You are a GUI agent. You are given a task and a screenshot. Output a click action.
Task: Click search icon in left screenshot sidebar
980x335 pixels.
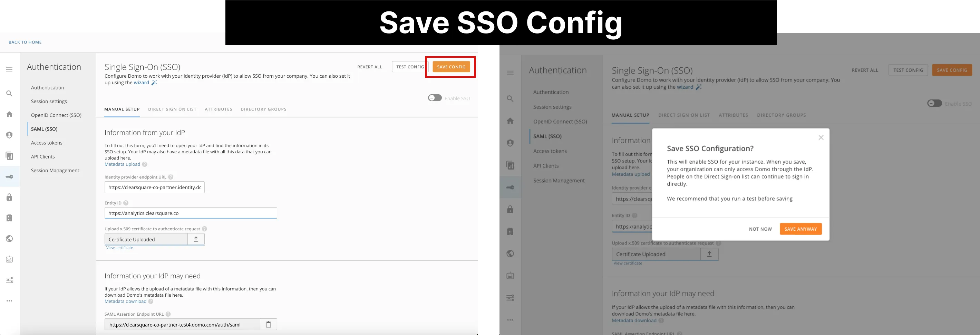click(x=9, y=93)
